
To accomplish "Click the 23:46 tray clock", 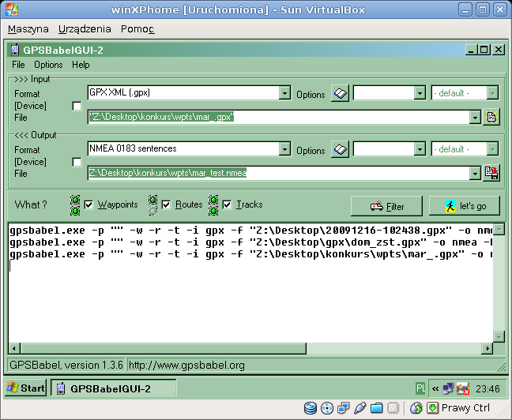I will click(x=488, y=388).
